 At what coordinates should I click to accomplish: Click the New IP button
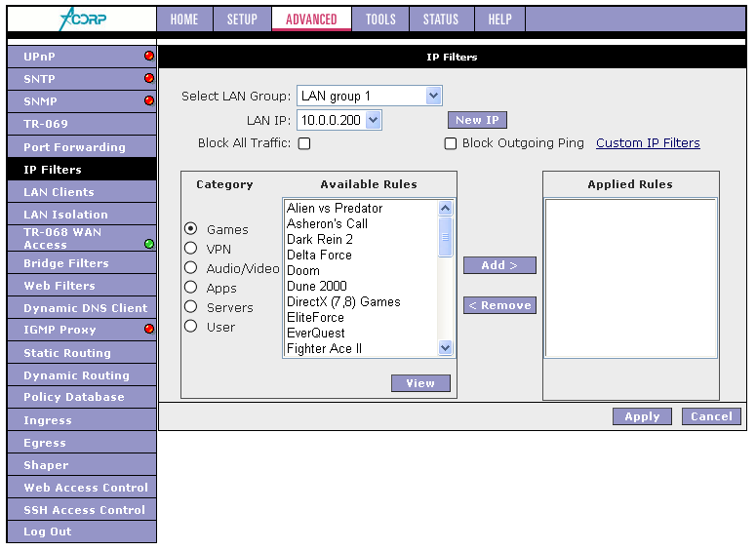(x=477, y=120)
